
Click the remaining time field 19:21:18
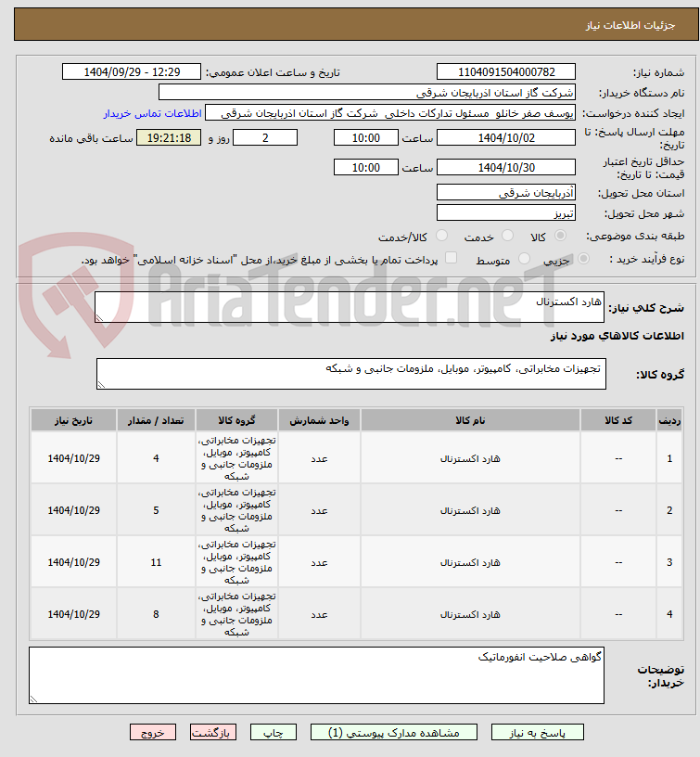169,138
